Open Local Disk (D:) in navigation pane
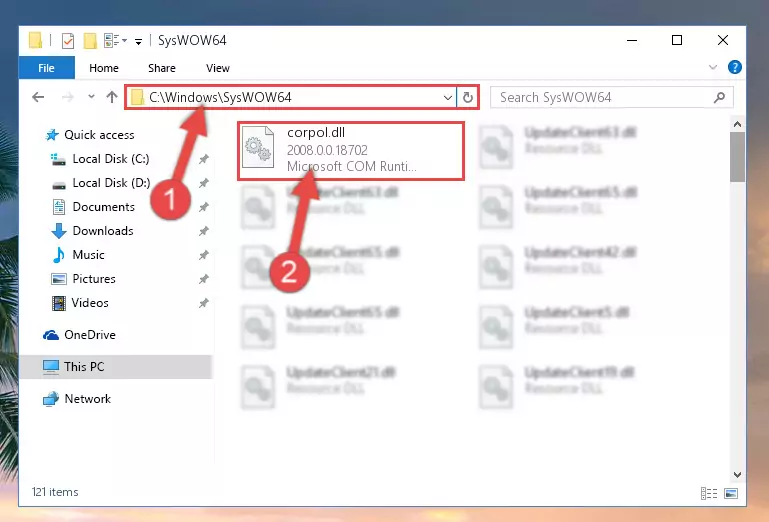Image resolution: width=769 pixels, height=522 pixels. pyautogui.click(x=111, y=183)
